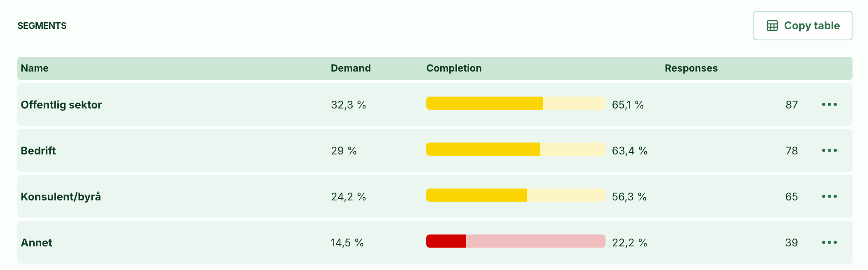Click the table grid icon in Copy table

coord(772,26)
